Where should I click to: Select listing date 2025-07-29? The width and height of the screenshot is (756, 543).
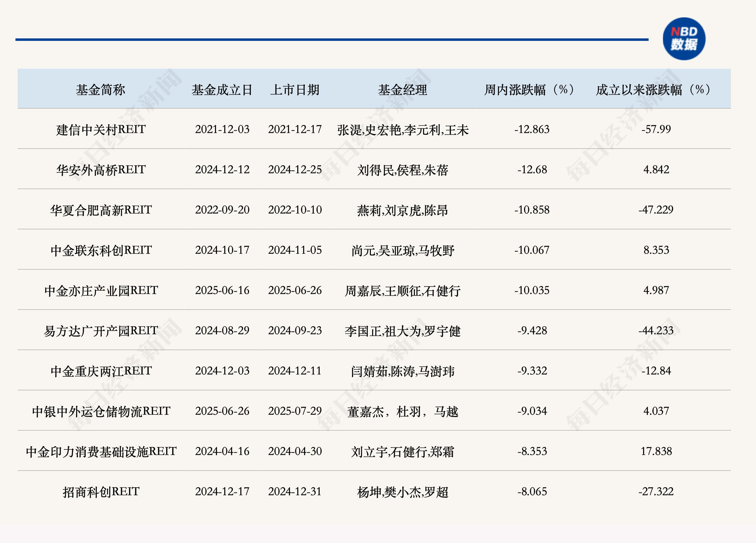(295, 411)
